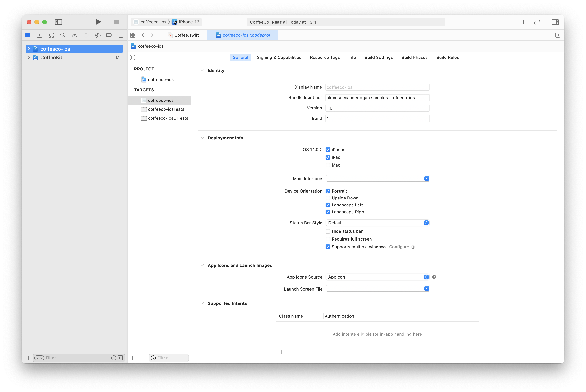
Task: Click the Library plus icon in toolbar
Action: click(x=523, y=22)
